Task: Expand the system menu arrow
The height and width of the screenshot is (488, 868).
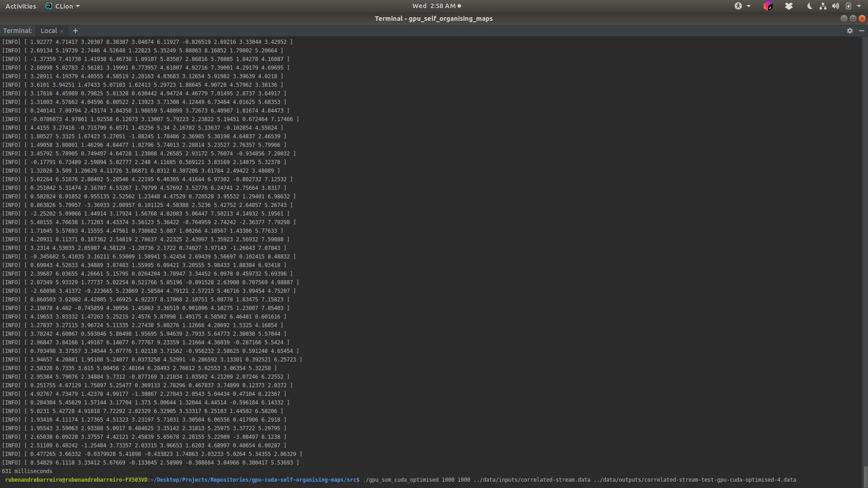Action: [859, 6]
